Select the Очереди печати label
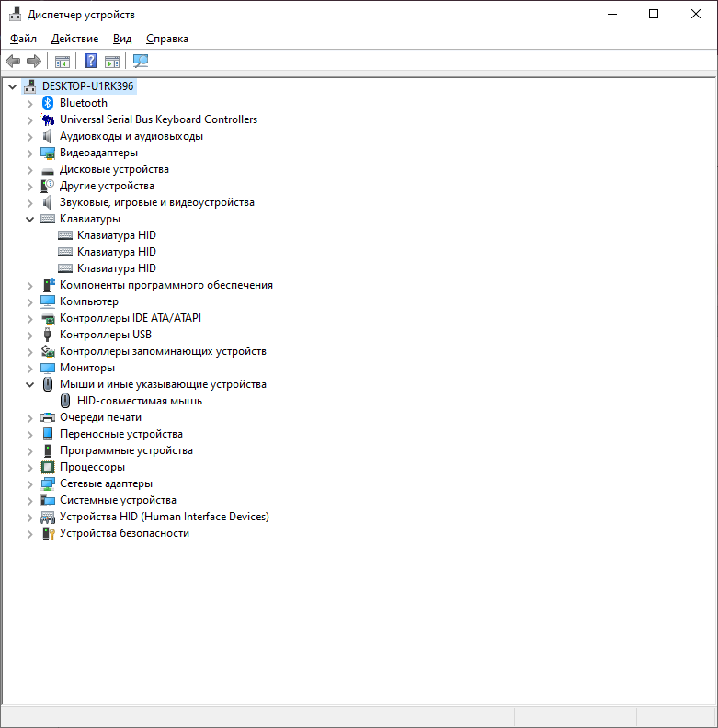This screenshot has width=718, height=728. click(100, 417)
